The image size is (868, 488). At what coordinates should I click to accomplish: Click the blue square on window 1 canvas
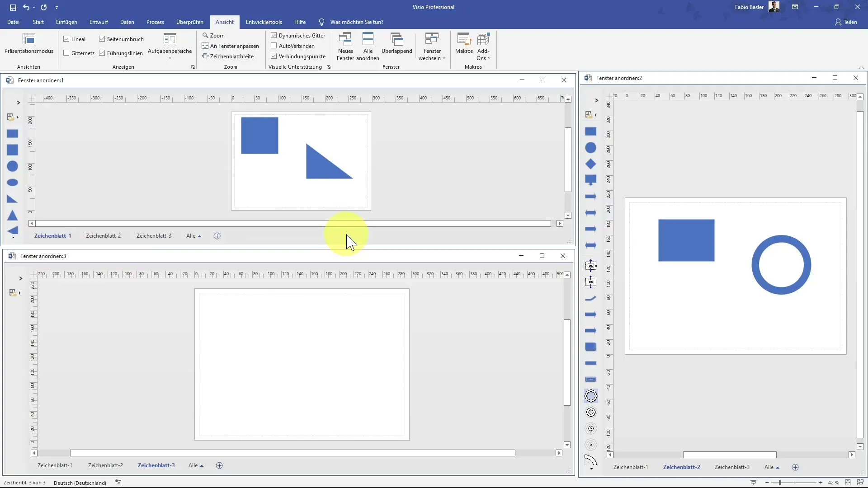259,136
